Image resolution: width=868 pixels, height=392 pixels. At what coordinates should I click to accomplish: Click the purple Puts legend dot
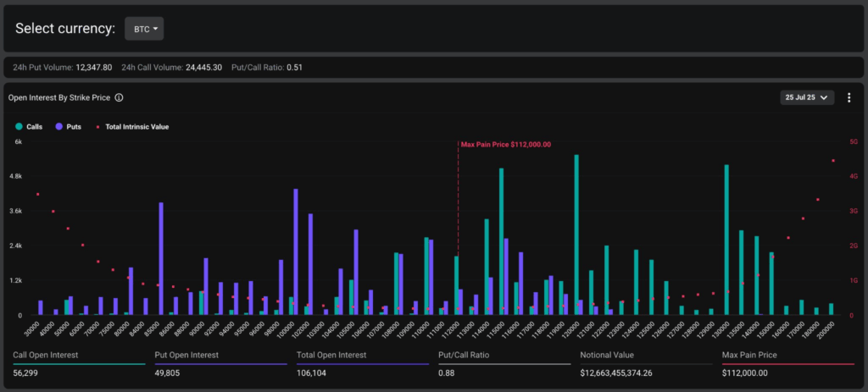point(58,127)
